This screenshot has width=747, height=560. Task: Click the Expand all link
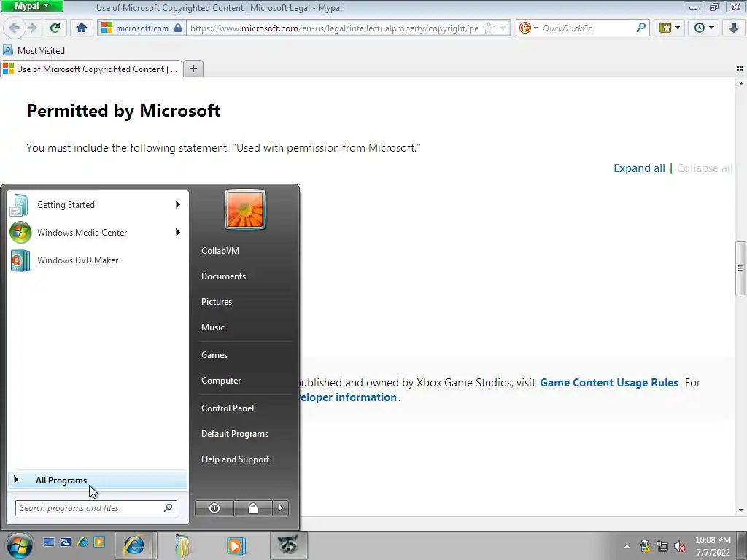coord(639,168)
